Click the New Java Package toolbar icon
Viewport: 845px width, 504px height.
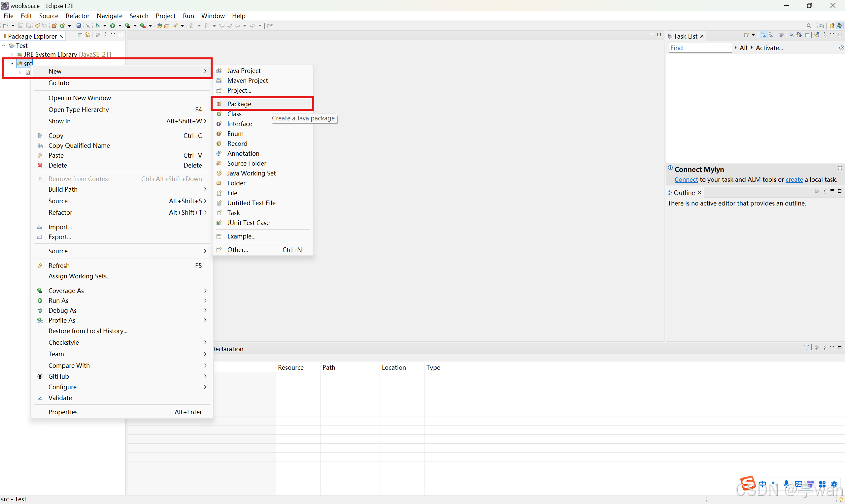pyautogui.click(x=54, y=26)
